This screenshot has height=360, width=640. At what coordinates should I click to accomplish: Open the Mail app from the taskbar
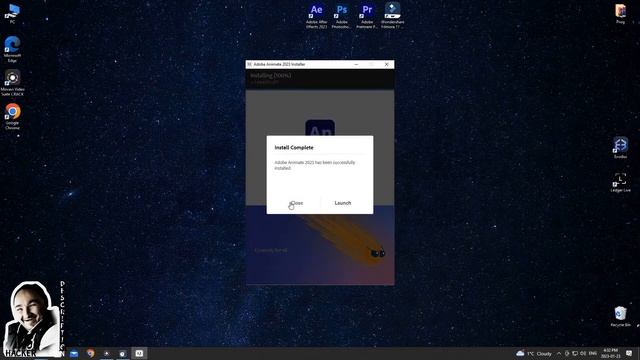(x=74, y=353)
